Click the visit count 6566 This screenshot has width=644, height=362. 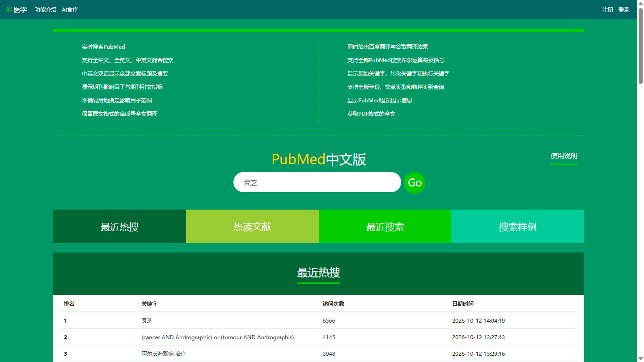pyautogui.click(x=329, y=321)
